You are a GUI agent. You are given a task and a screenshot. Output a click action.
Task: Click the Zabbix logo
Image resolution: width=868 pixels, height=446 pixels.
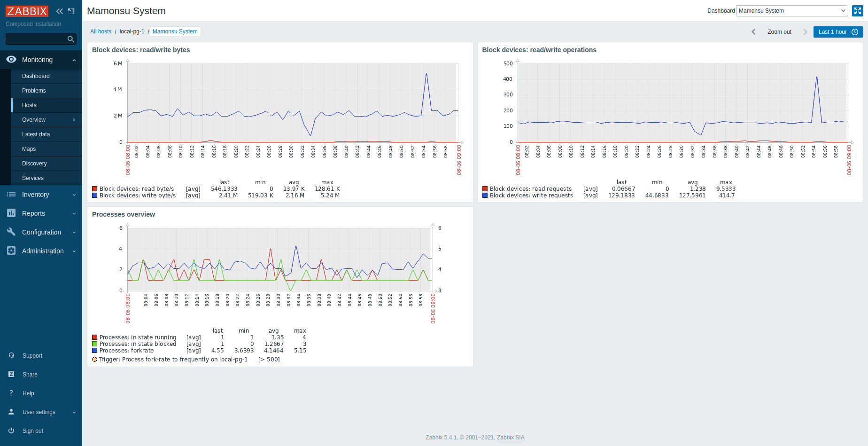(27, 11)
